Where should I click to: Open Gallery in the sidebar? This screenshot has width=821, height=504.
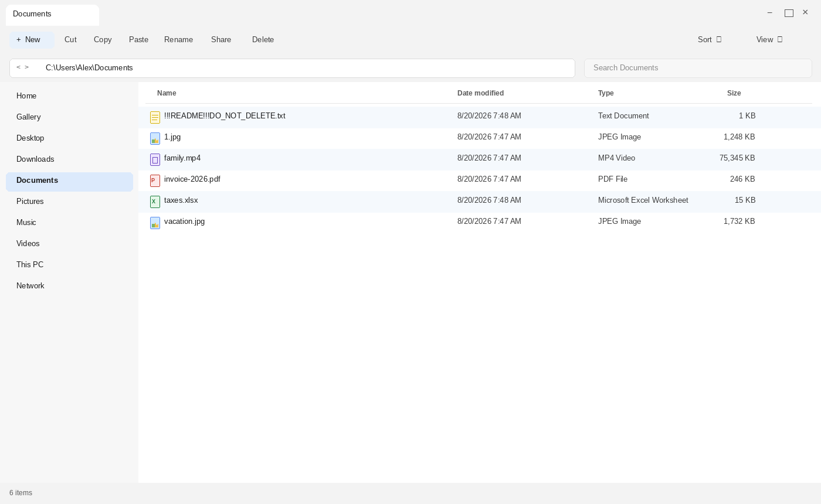69,117
